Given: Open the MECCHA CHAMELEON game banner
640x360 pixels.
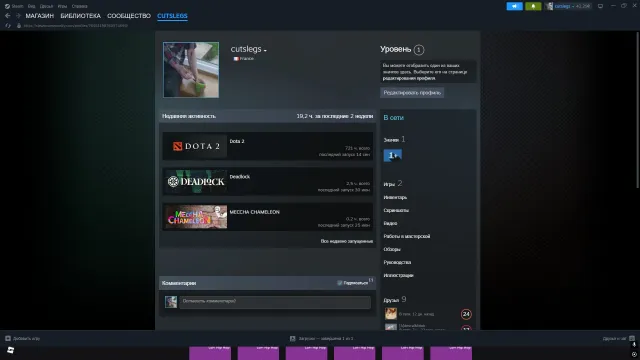Looking at the screenshot, I should pos(195,217).
